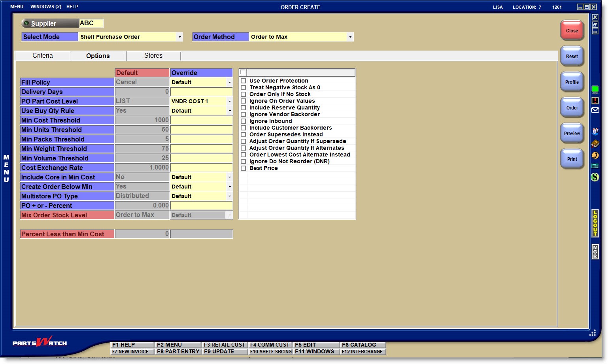Viewport: 608px width, 364px height.
Task: Click the green monitor status icon
Action: point(595,90)
